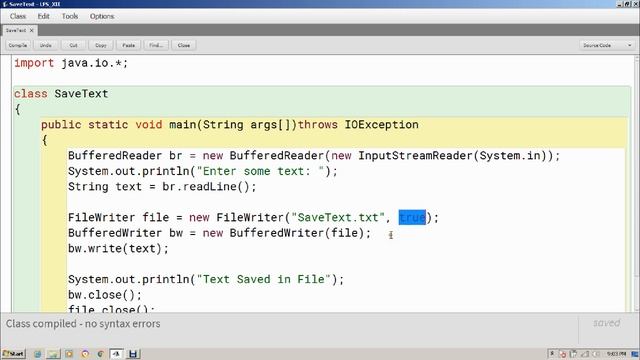Image resolution: width=640 pixels, height=360 pixels.
Task: Click the folder icon in the taskbar
Action: click(53, 354)
